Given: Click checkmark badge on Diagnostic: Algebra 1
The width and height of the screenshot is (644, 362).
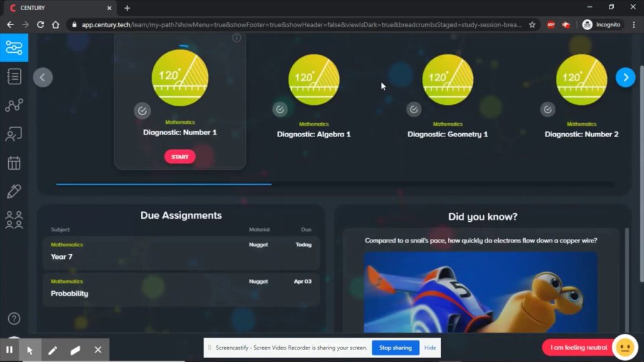Looking at the screenshot, I should click(x=280, y=109).
